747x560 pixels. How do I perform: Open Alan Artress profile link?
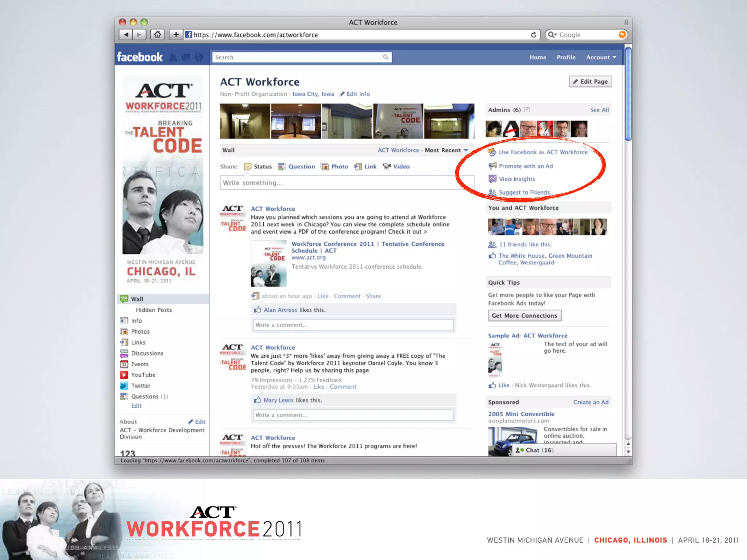[x=280, y=310]
